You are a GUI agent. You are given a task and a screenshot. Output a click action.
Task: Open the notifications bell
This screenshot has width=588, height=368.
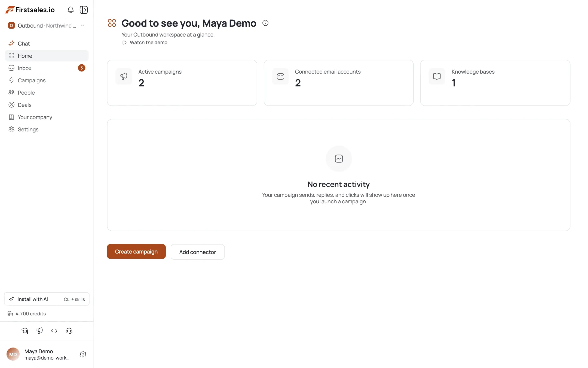click(71, 10)
